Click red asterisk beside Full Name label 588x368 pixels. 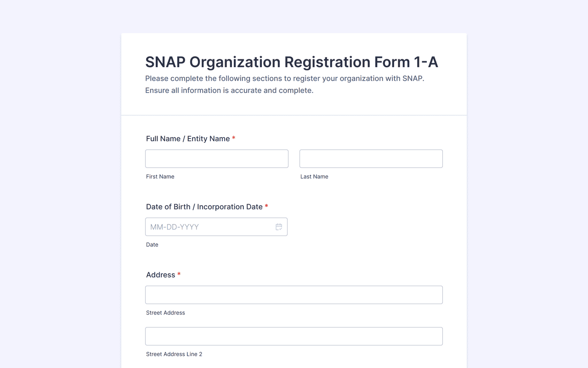[233, 138]
